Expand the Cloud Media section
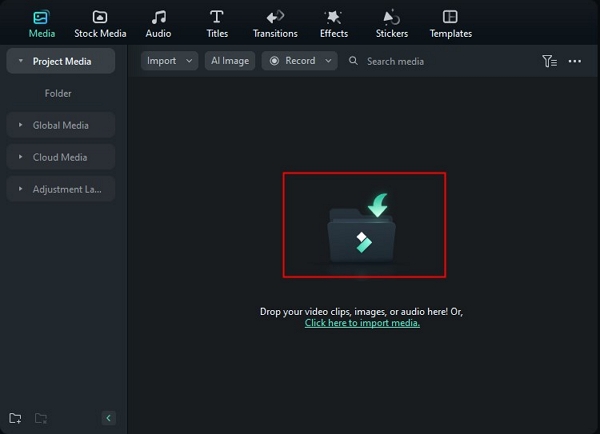The width and height of the screenshot is (600, 434). 21,157
